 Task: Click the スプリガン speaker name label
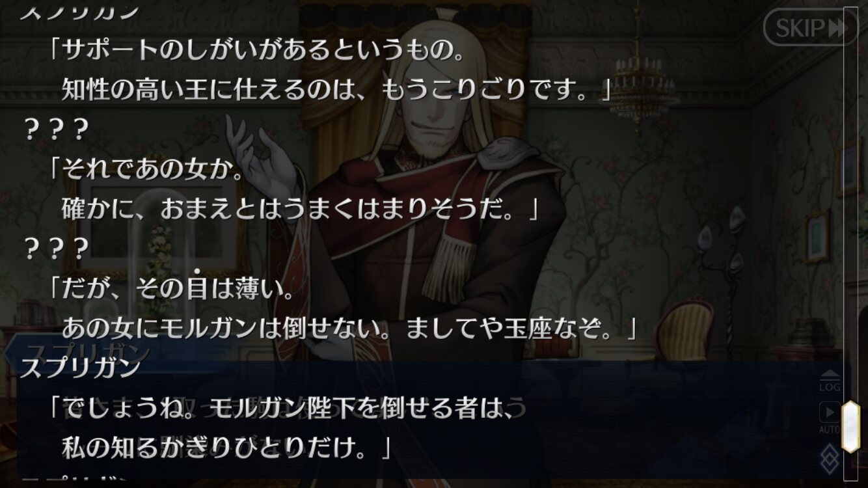(x=81, y=368)
